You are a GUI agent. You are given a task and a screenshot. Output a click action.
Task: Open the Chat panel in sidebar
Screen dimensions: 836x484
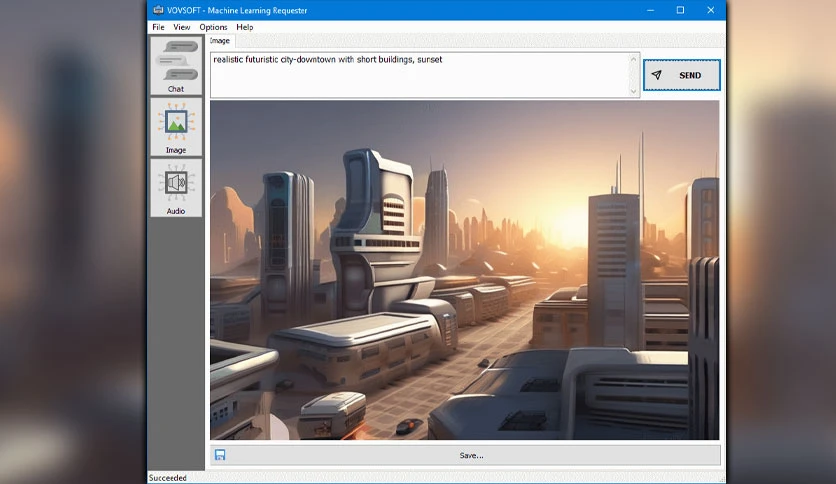[176, 66]
